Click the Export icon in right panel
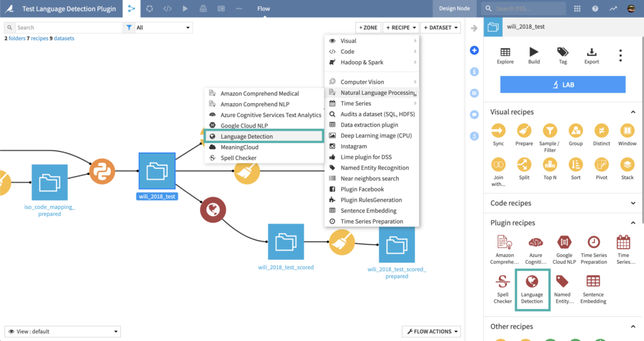Screen dimensions: 644x341 point(591,56)
